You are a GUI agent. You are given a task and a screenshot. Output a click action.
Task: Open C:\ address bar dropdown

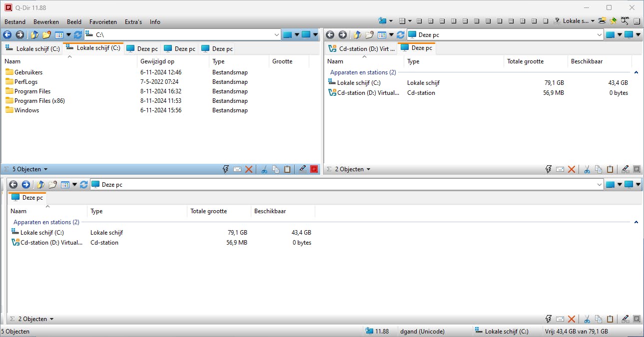[x=277, y=34]
